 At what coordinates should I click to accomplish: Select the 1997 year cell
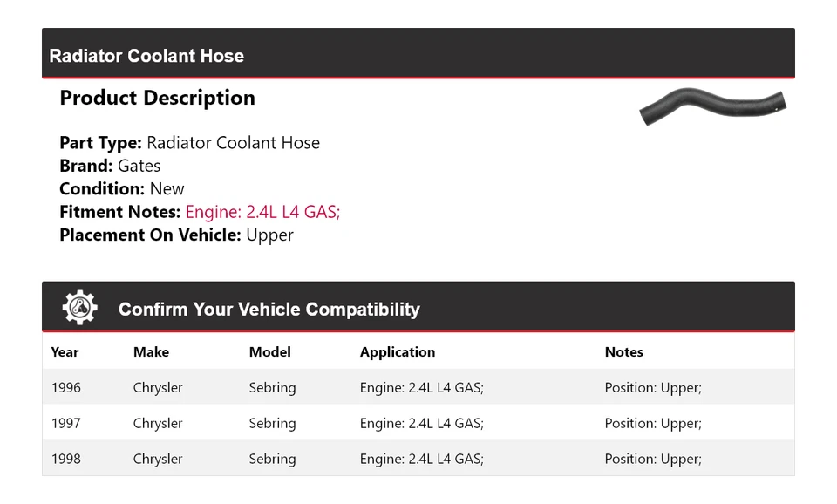tap(66, 424)
